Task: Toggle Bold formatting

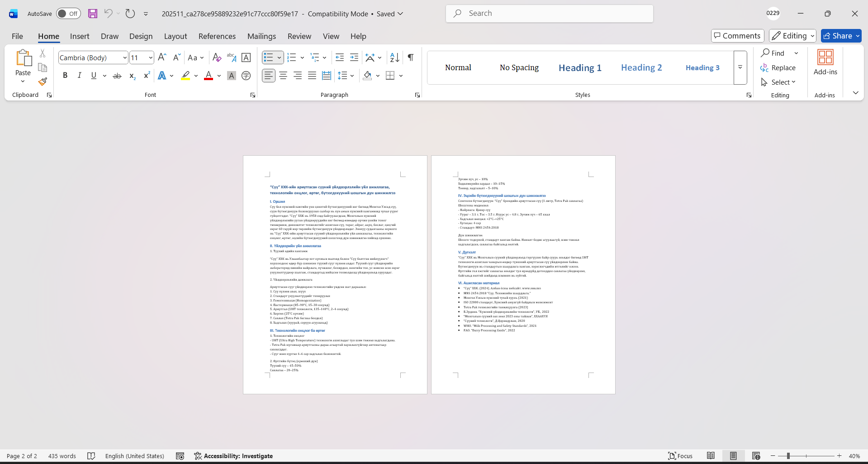Action: 65,76
